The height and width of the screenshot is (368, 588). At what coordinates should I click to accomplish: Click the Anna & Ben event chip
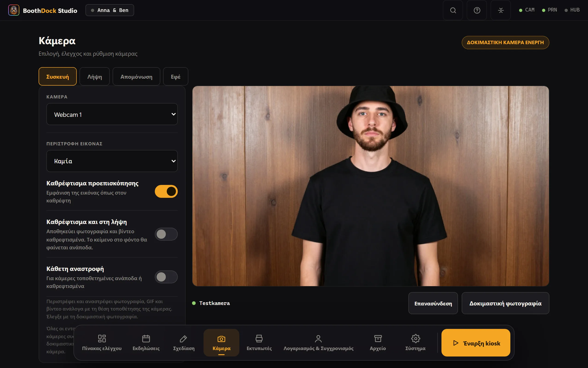tap(110, 10)
